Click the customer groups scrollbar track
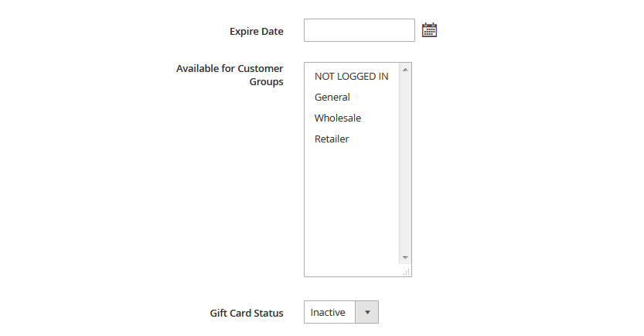The width and height of the screenshot is (644, 336). coord(405,163)
